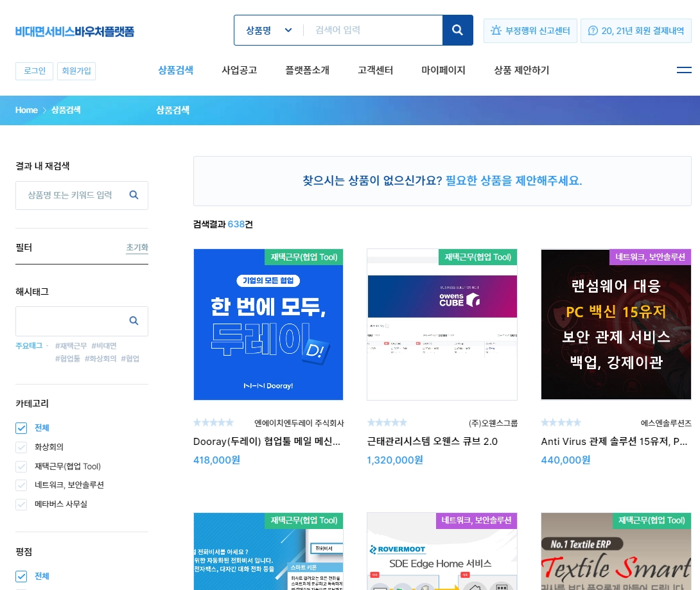The height and width of the screenshot is (590, 700).
Task: Click the 440,000원 price
Action: pos(566,460)
